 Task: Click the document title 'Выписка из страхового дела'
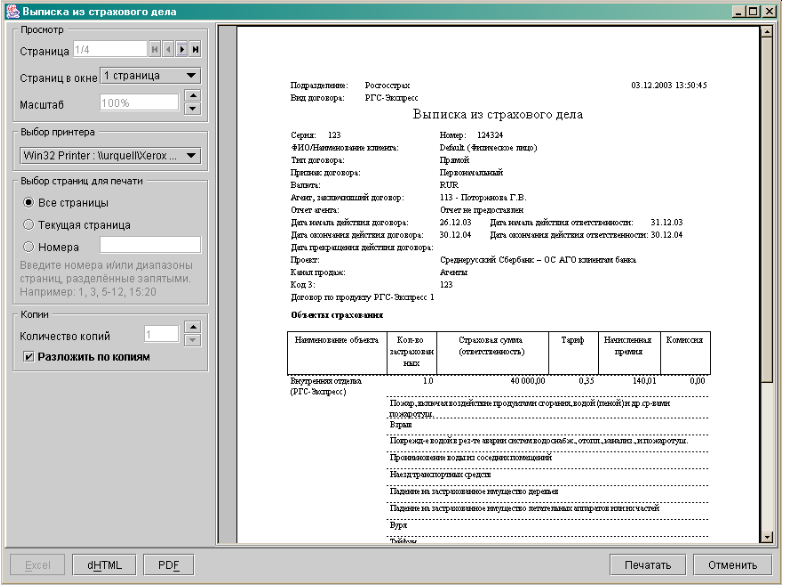[498, 115]
